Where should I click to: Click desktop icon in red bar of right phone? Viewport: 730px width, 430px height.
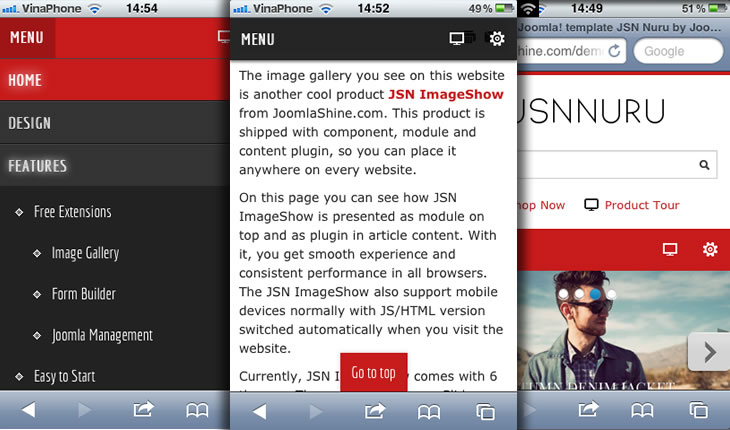tap(670, 249)
